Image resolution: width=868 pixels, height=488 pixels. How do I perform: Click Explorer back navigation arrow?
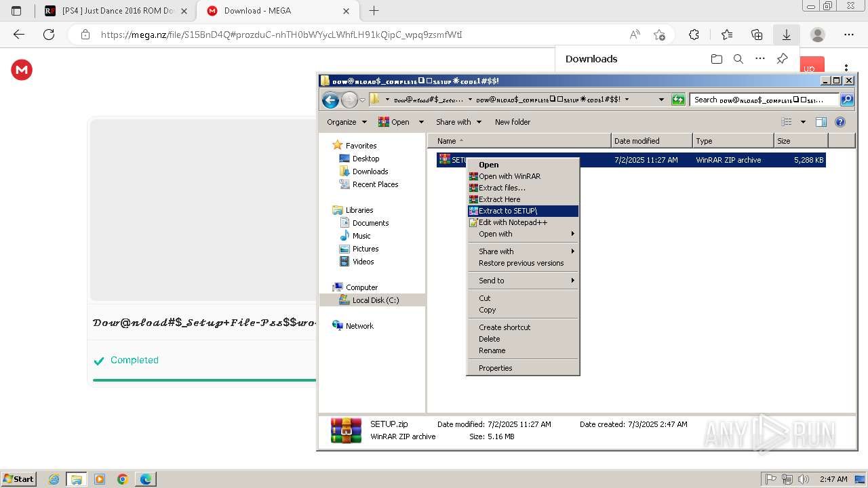point(330,100)
